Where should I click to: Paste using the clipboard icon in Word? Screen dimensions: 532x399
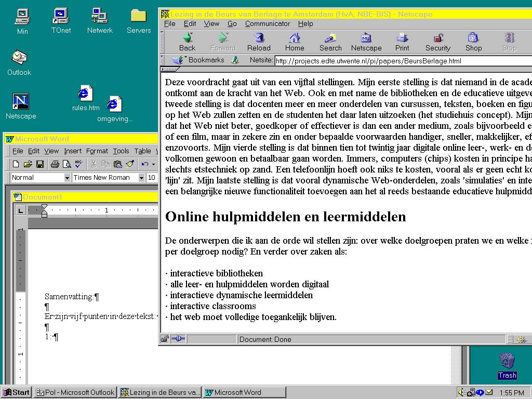pyautogui.click(x=118, y=164)
